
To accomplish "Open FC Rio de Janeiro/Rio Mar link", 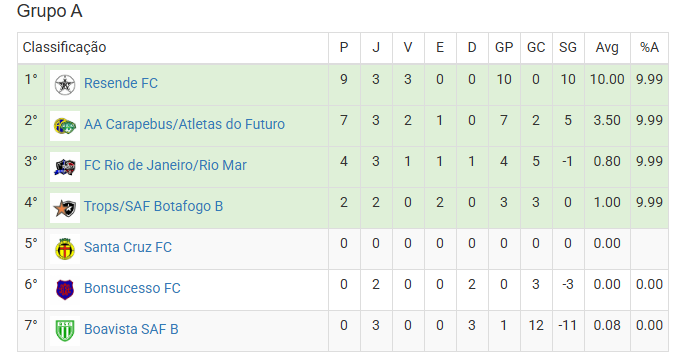I will pos(165,165).
